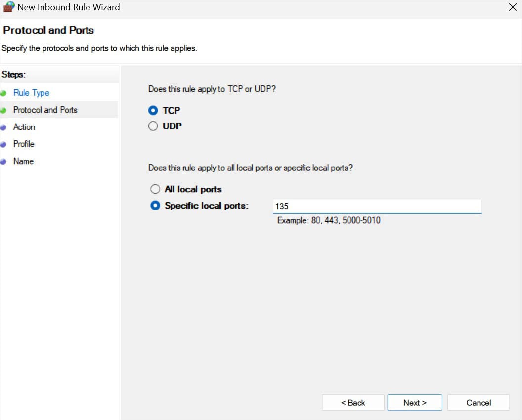Click the port field containing 135
This screenshot has width=522, height=420.
point(377,206)
